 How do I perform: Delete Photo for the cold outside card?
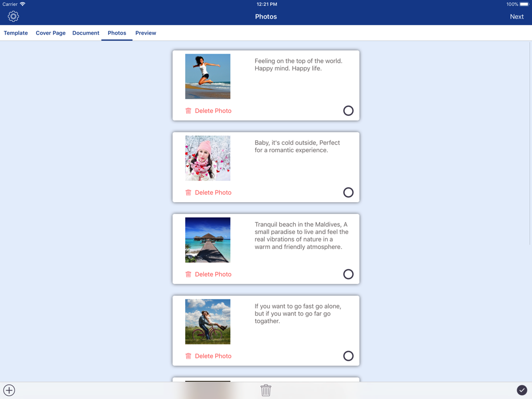[213, 193]
